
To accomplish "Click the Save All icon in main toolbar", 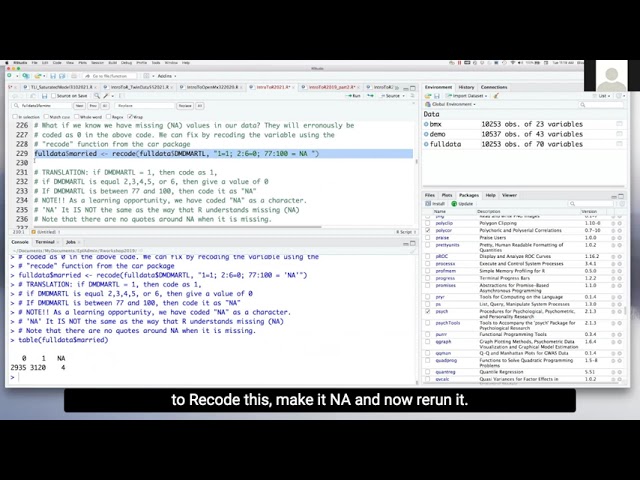I will pyautogui.click(x=62, y=76).
